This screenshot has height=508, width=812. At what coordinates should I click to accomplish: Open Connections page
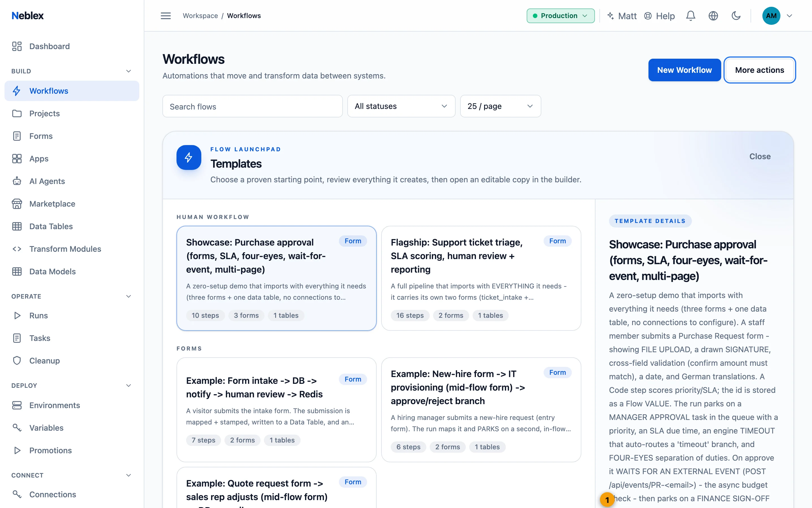(72, 494)
